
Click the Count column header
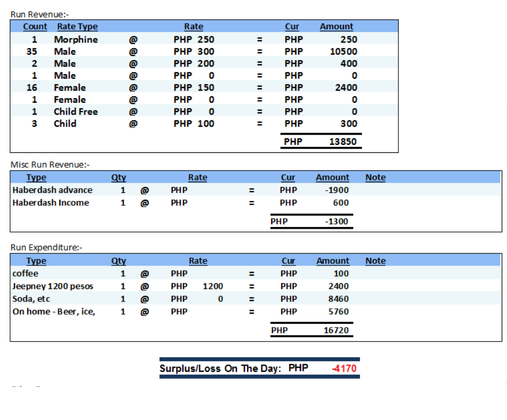35,27
